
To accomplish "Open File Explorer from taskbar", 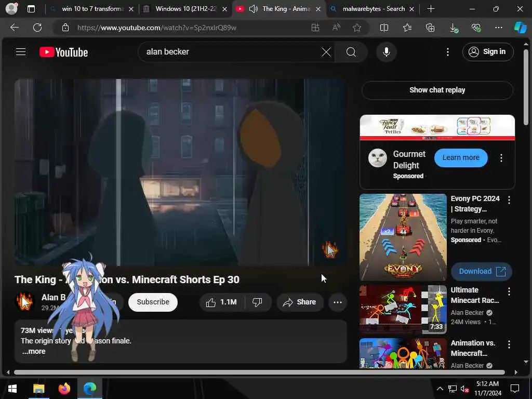I will pyautogui.click(x=38, y=389).
